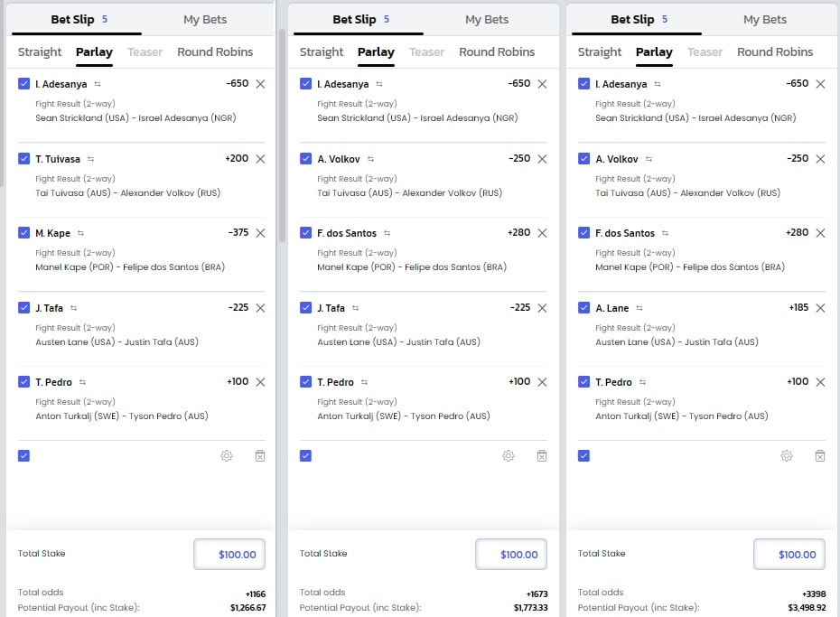This screenshot has width=840, height=617.
Task: Switch to Round Robins in left slip
Action: click(x=215, y=52)
